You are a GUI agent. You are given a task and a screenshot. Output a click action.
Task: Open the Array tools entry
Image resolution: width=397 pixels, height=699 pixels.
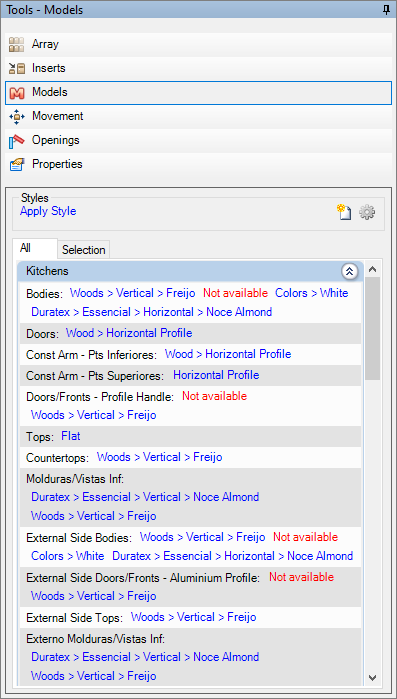199,45
